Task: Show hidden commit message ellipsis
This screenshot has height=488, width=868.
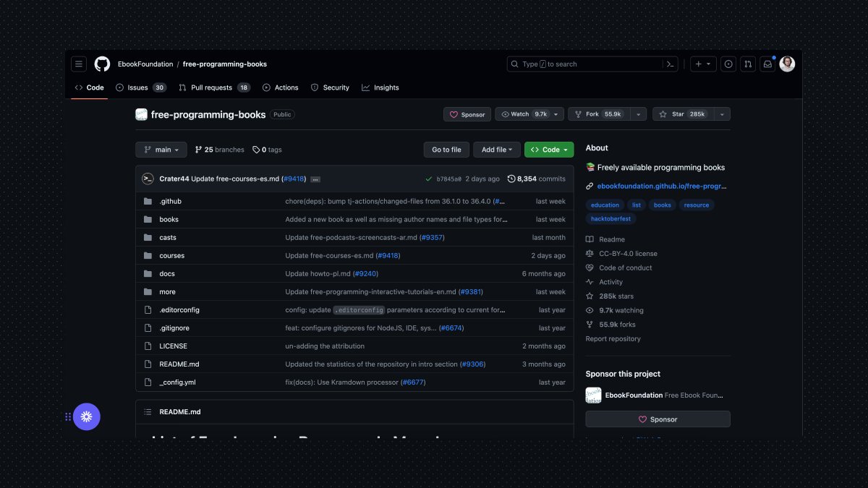Action: coord(315,179)
